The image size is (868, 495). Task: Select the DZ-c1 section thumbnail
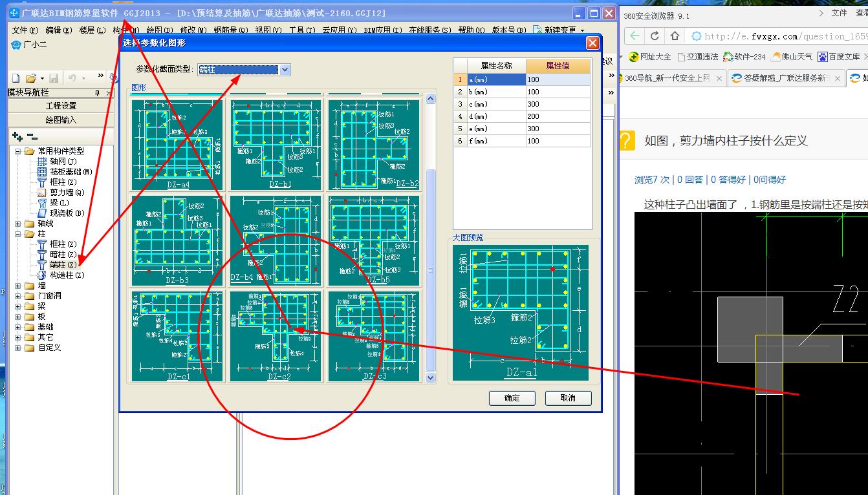[178, 337]
